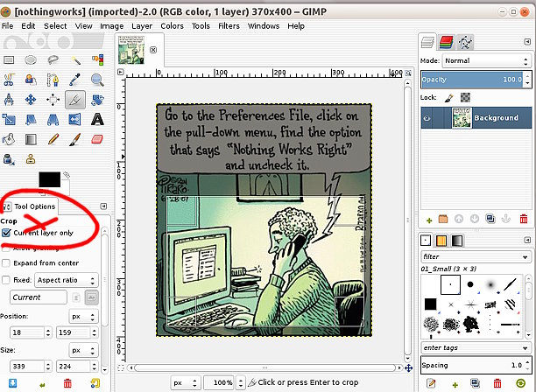Select the Clone stamp tool
The width and height of the screenshot is (536, 392).
pos(31,159)
